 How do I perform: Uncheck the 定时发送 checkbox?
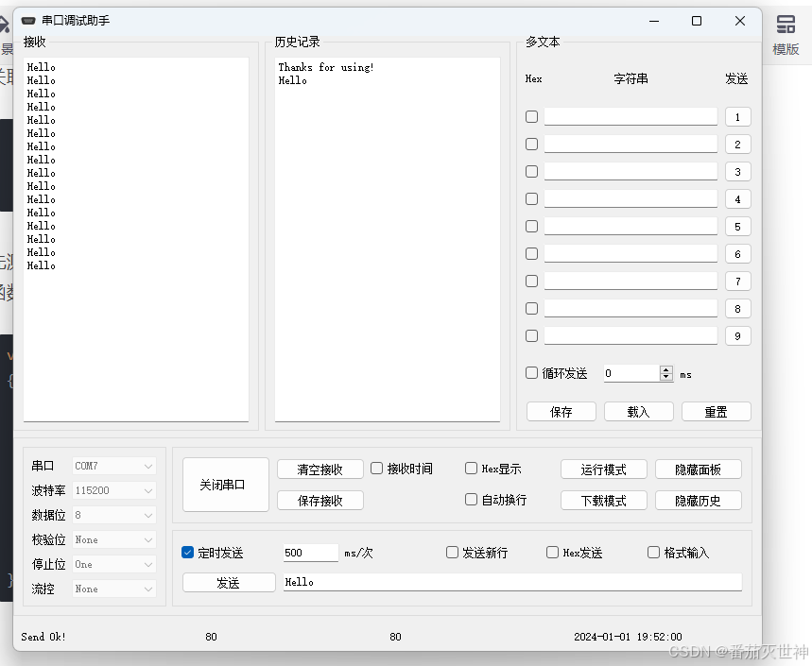[x=188, y=553]
